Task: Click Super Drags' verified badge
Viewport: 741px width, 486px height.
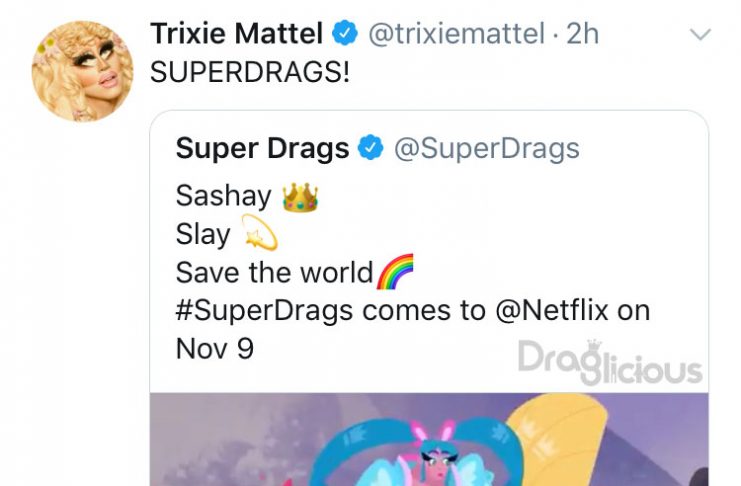Action: (371, 148)
